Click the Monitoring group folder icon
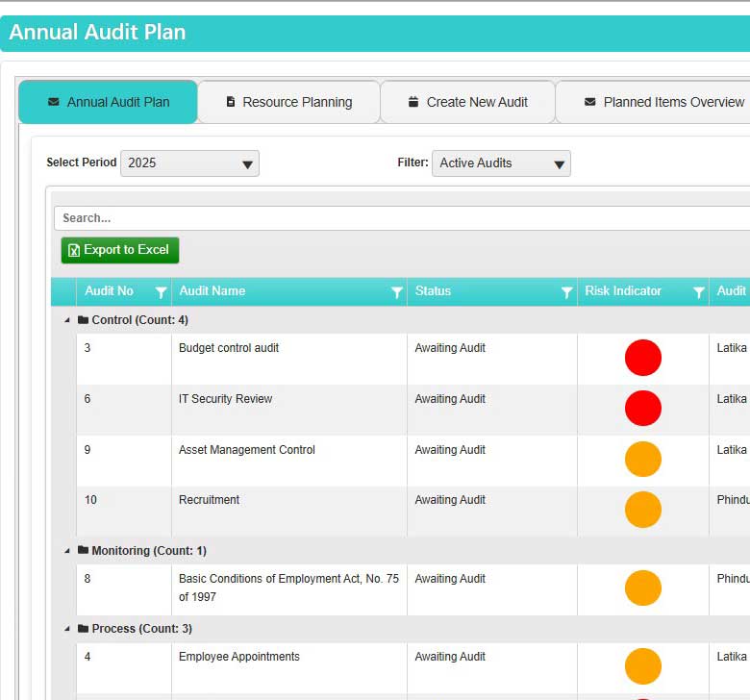This screenshot has width=750, height=700. 84,550
